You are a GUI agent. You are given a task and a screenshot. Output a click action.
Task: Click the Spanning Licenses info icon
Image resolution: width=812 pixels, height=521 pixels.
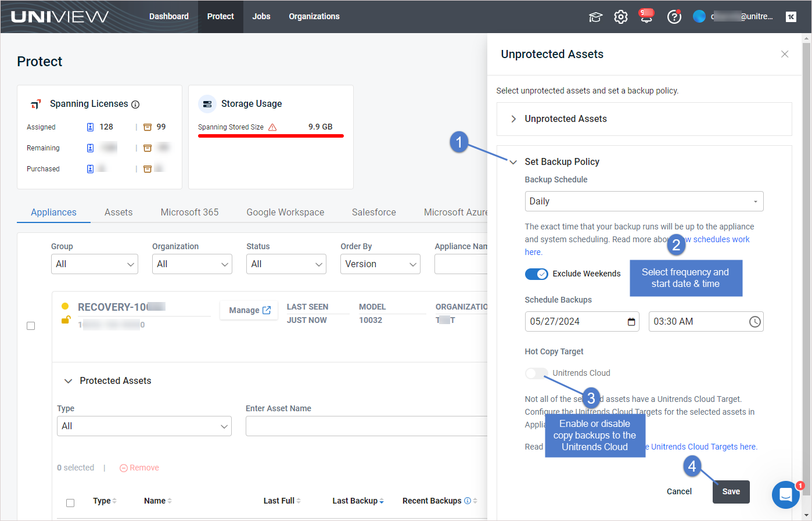pyautogui.click(x=135, y=104)
